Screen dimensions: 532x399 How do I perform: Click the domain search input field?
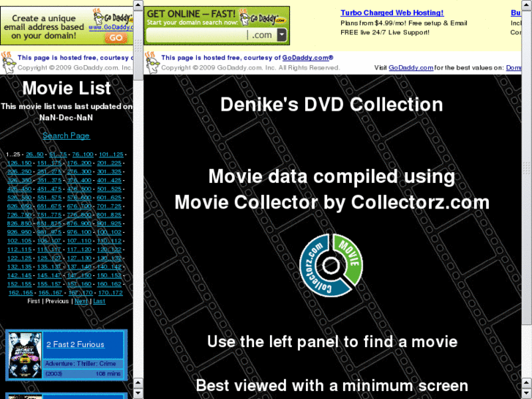point(197,35)
